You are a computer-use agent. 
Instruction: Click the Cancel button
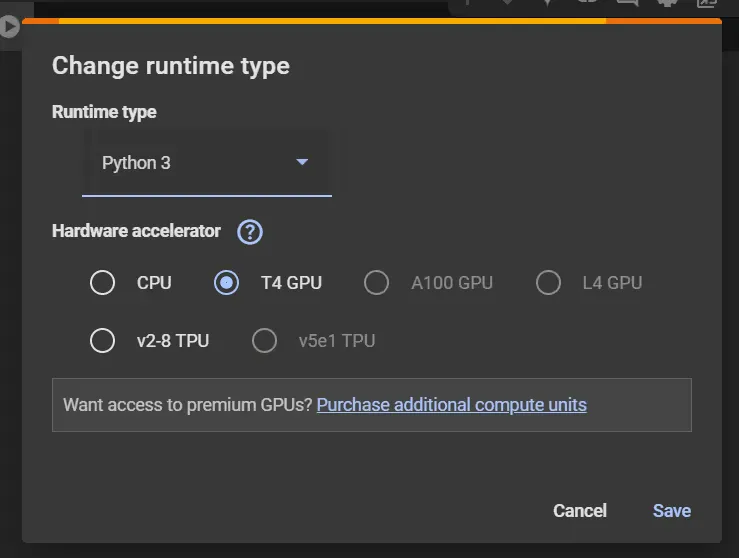click(x=580, y=511)
